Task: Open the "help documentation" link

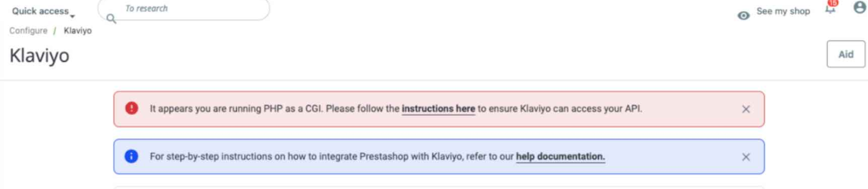Action: (x=560, y=157)
